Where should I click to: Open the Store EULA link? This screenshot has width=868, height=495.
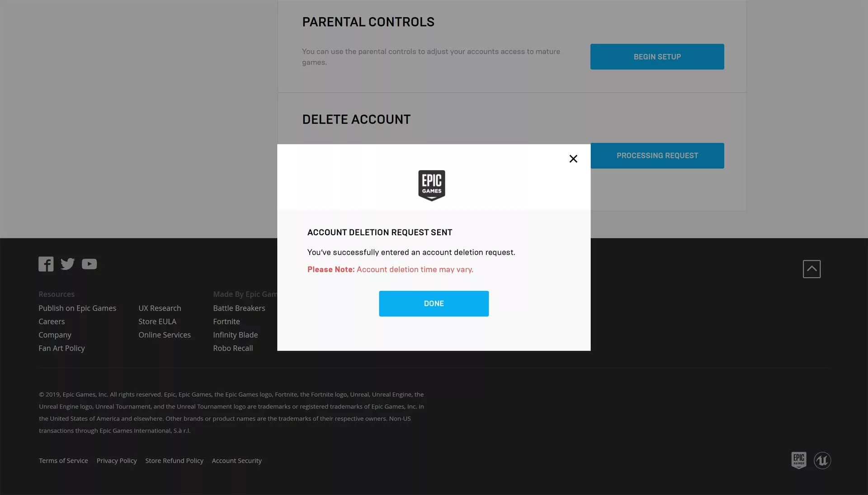coord(157,321)
